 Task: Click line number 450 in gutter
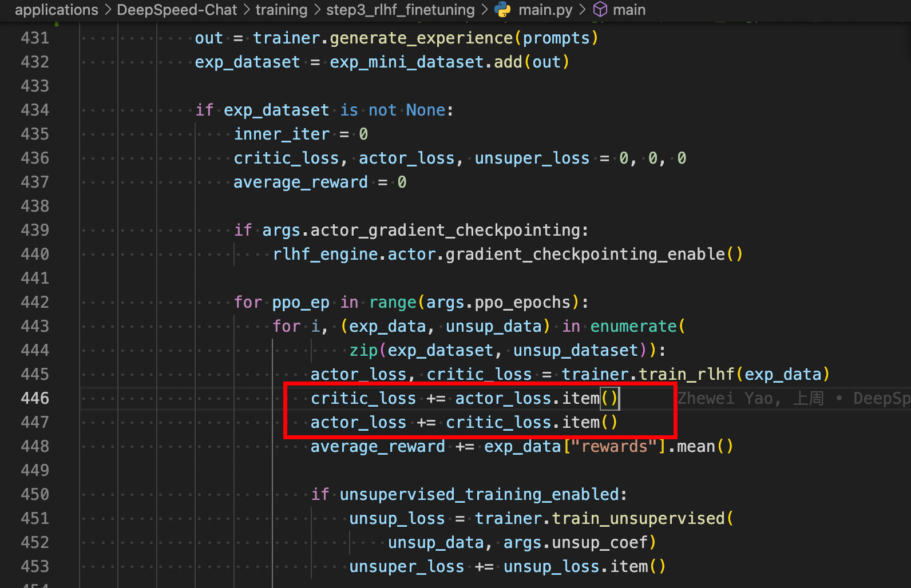[x=35, y=495]
